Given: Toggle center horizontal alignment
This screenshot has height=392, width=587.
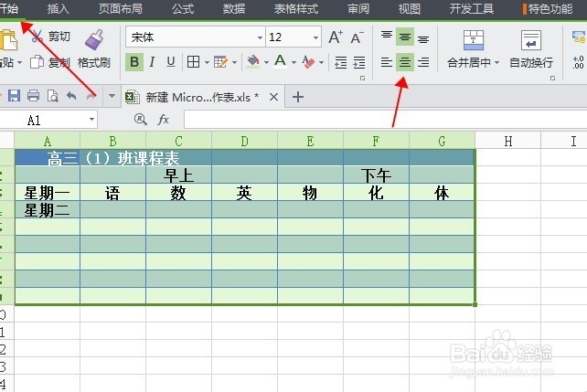Looking at the screenshot, I should [405, 62].
